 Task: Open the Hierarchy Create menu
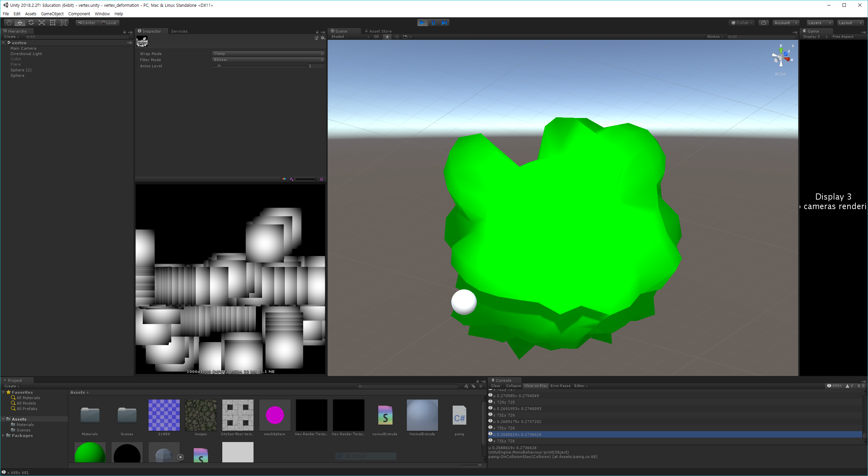[12, 37]
